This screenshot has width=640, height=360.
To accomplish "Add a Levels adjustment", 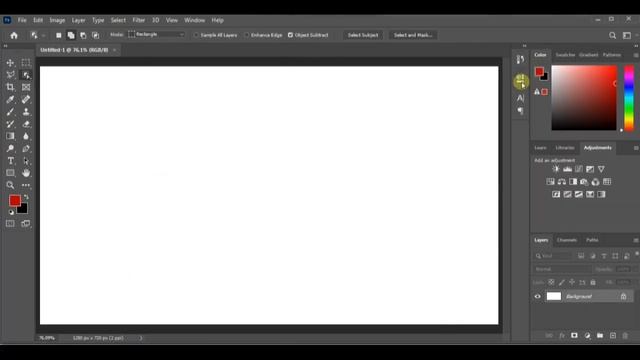I will coord(567,169).
